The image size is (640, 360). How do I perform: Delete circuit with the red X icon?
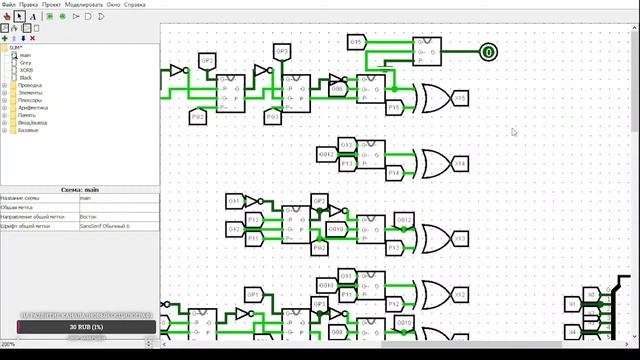click(x=33, y=38)
